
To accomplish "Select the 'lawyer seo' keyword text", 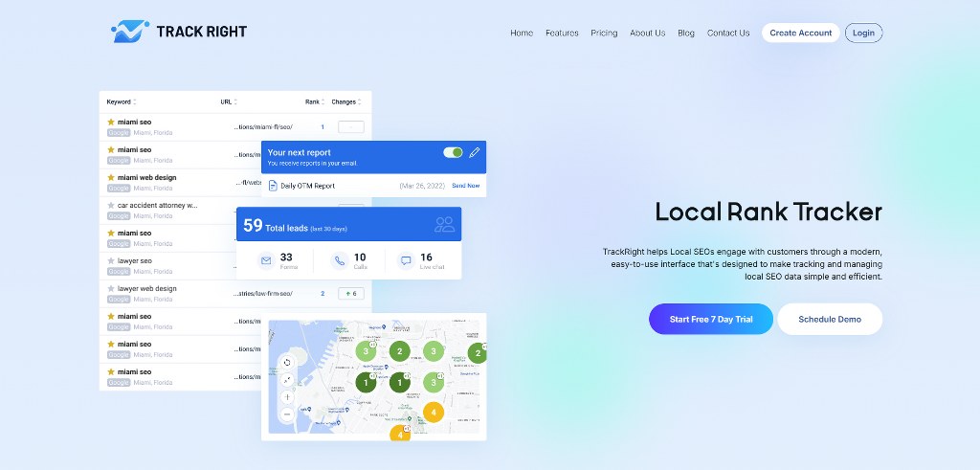I will (x=134, y=260).
